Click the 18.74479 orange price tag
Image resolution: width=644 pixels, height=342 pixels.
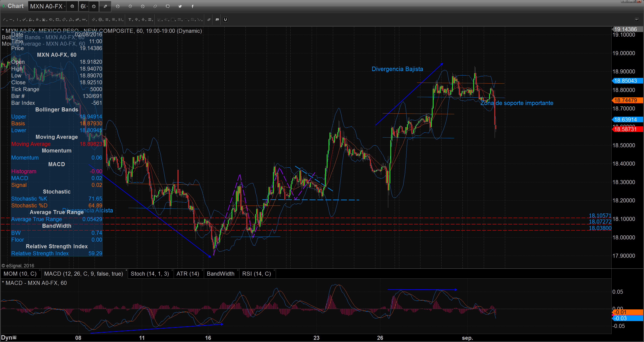pos(627,100)
